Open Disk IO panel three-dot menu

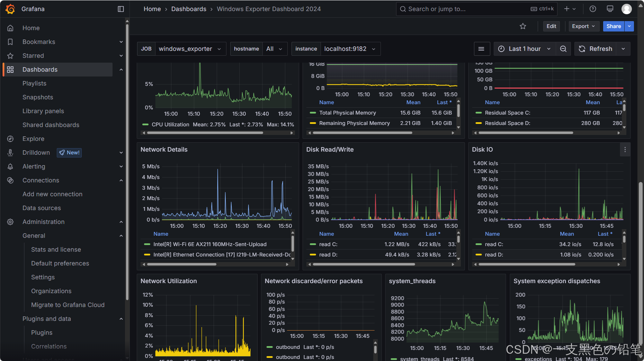[625, 150]
